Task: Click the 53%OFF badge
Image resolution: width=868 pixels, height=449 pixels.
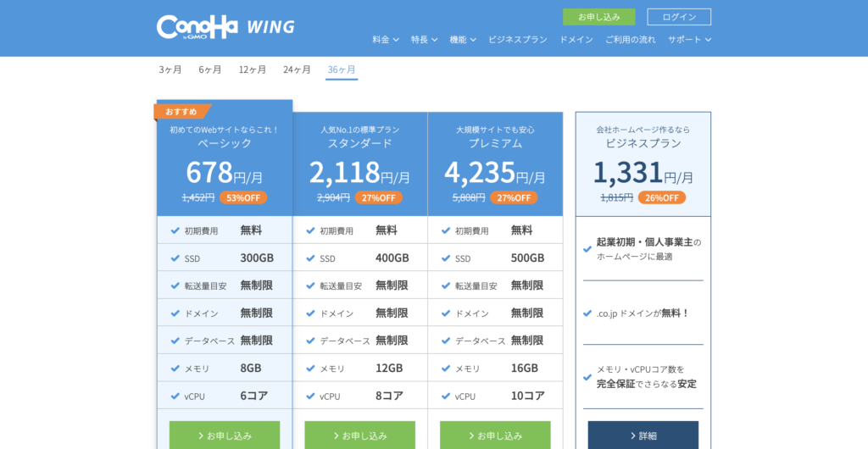Action: point(243,198)
